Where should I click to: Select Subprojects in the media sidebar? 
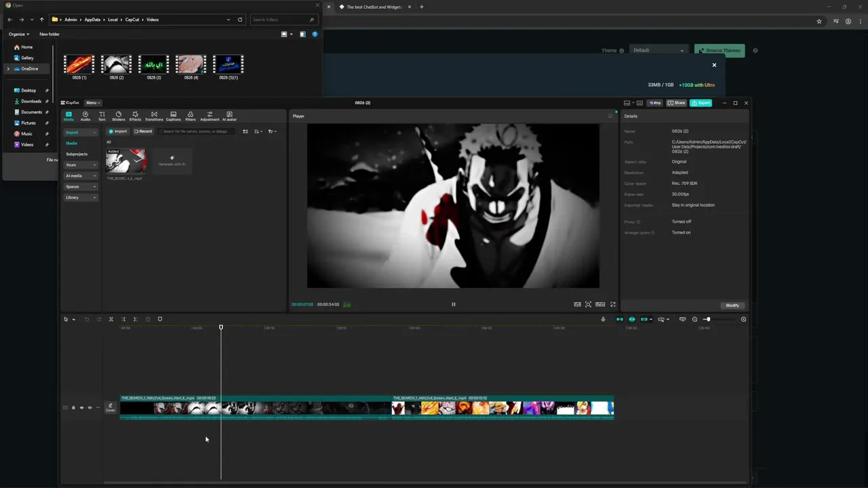(x=77, y=154)
